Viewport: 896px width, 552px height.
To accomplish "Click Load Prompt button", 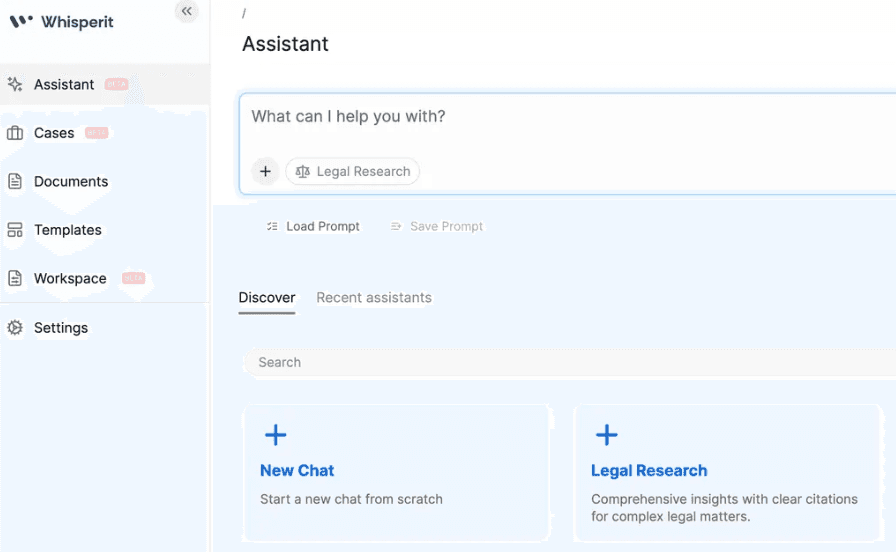I will 313,227.
